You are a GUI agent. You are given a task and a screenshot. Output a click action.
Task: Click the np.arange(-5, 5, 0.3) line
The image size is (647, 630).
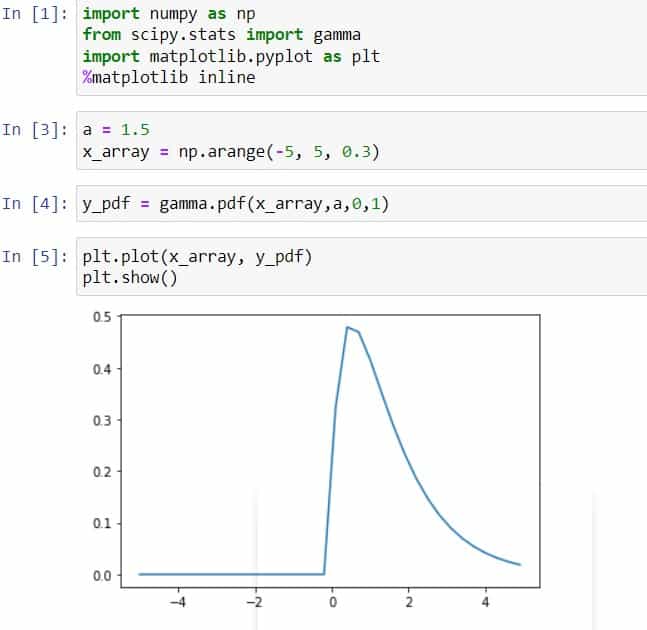point(231,152)
